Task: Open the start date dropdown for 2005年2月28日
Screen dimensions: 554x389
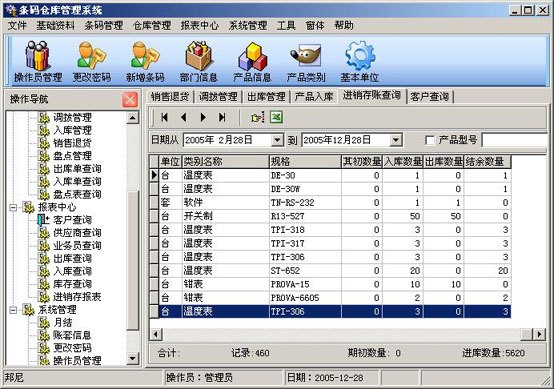Action: 277,140
